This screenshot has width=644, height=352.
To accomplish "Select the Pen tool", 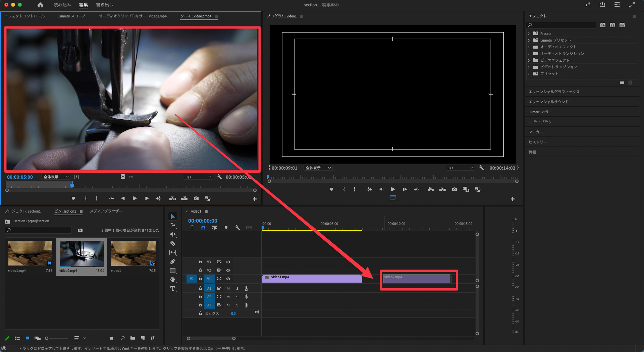I will pos(173,261).
